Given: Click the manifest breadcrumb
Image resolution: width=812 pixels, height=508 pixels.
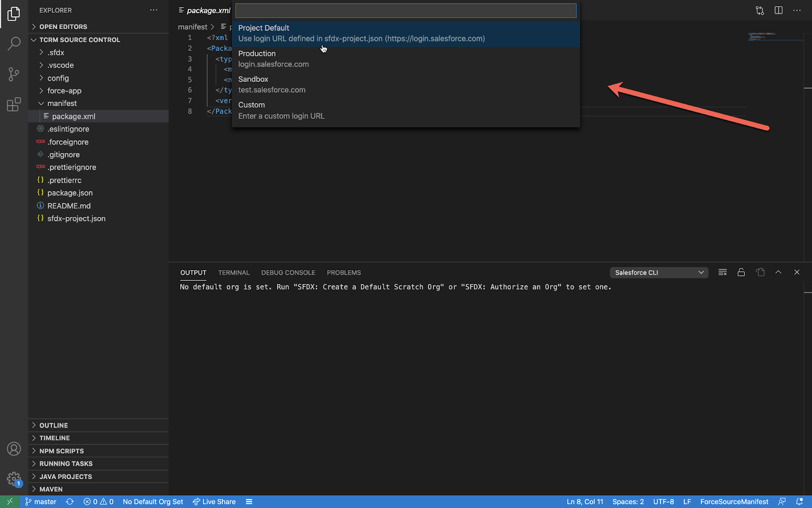Looking at the screenshot, I should pos(193,27).
